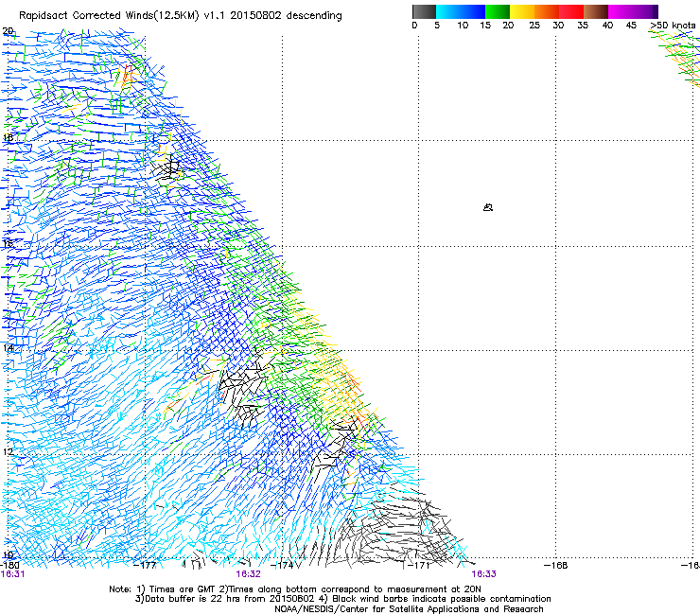Click the -174 longitude axis label

pyautogui.click(x=283, y=566)
